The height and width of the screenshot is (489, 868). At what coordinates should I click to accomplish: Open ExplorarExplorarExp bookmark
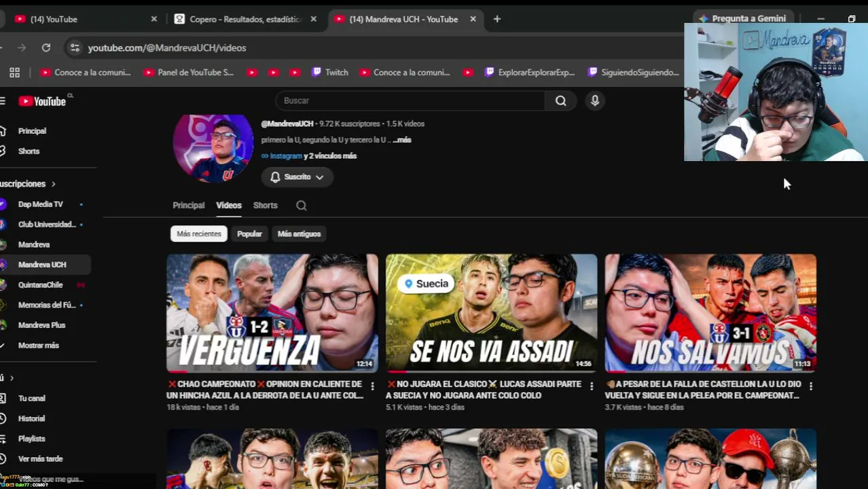[x=530, y=73]
